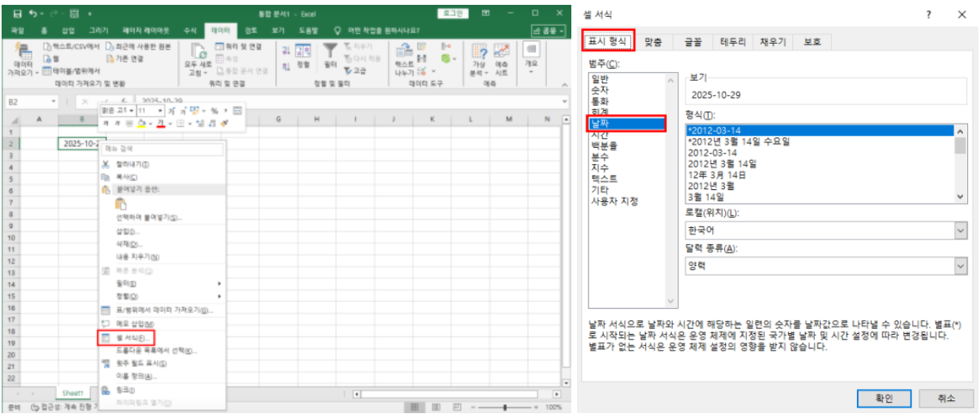
Task: Click the 필터 funnel icon in ribbon
Action: click(x=330, y=52)
